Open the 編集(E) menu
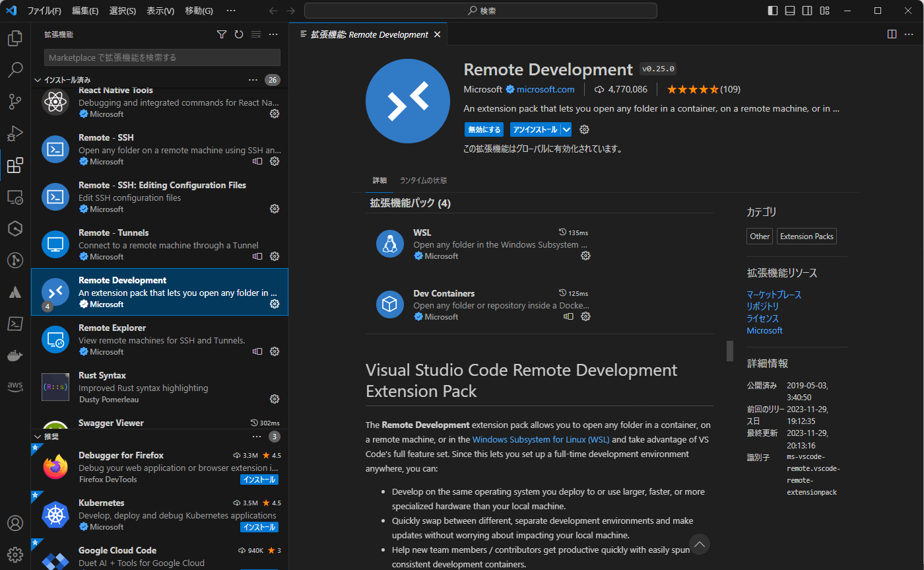924x570 pixels. [x=85, y=11]
